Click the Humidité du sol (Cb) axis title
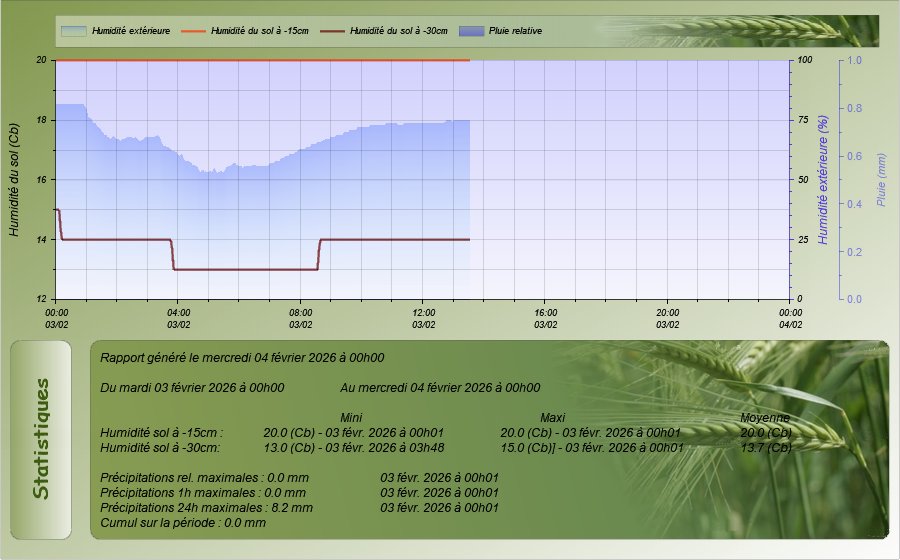Viewport: 900px width, 560px height. tap(14, 179)
